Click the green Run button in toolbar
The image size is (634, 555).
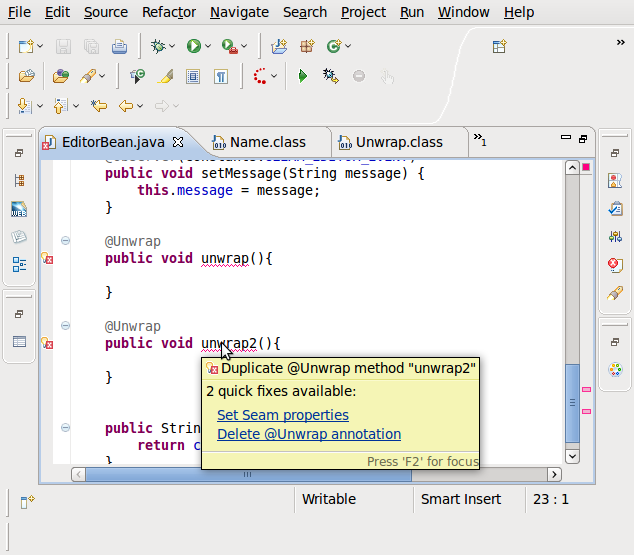pos(193,46)
